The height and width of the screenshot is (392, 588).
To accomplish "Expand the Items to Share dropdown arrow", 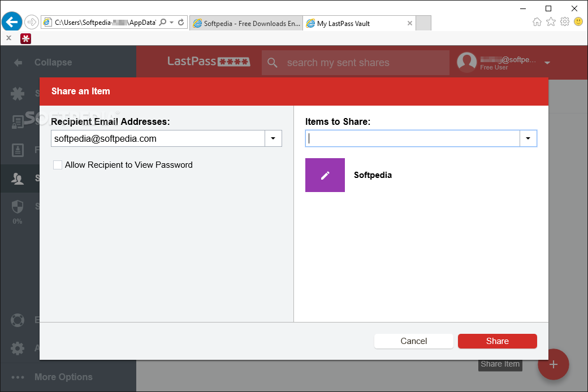I will [x=529, y=138].
